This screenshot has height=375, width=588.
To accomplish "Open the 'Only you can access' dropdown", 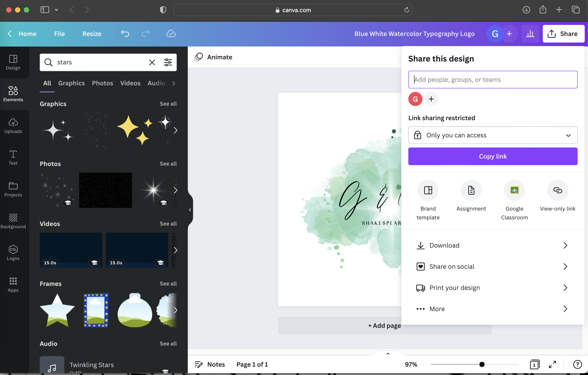I will point(493,135).
